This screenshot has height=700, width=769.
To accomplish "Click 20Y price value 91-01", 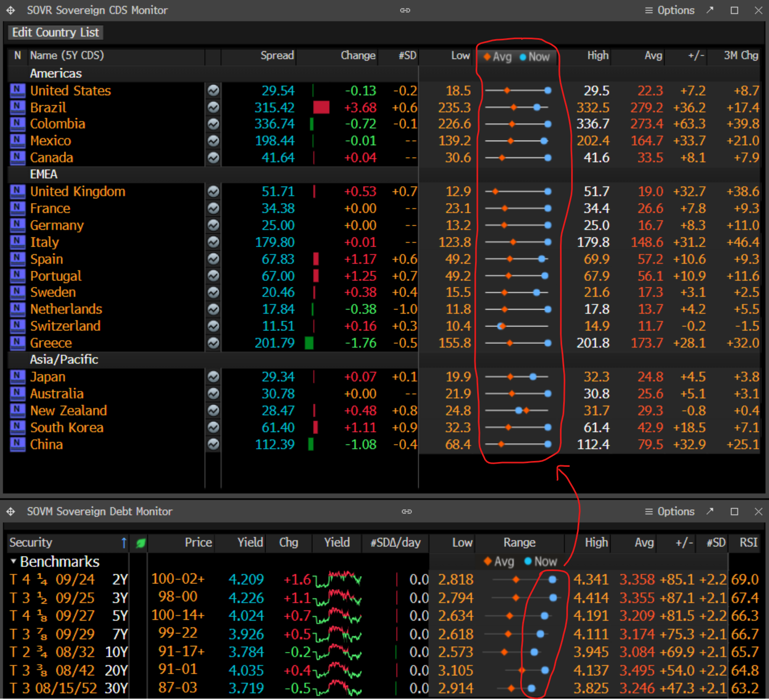I will [178, 670].
